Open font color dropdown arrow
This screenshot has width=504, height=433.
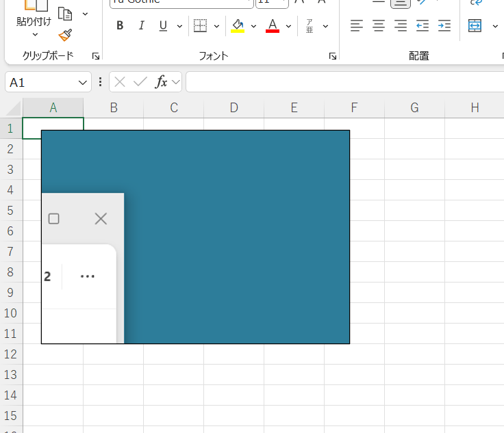pos(289,26)
